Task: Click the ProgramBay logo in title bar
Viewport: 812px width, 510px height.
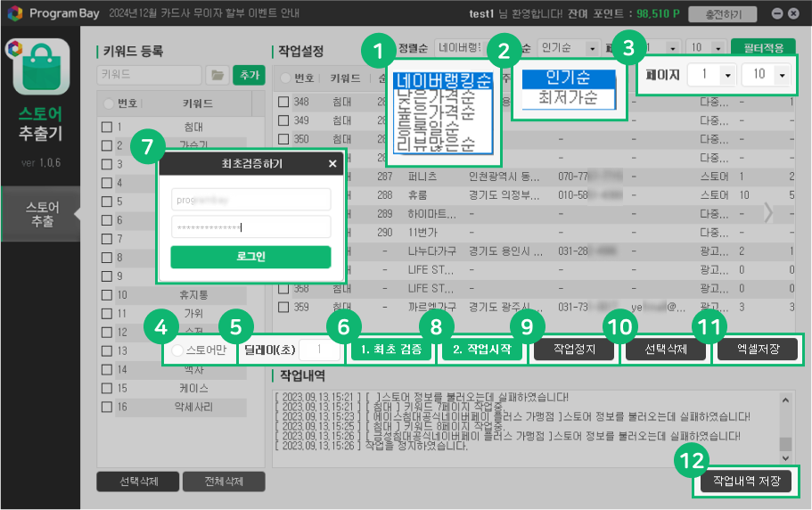Action: click(x=14, y=13)
